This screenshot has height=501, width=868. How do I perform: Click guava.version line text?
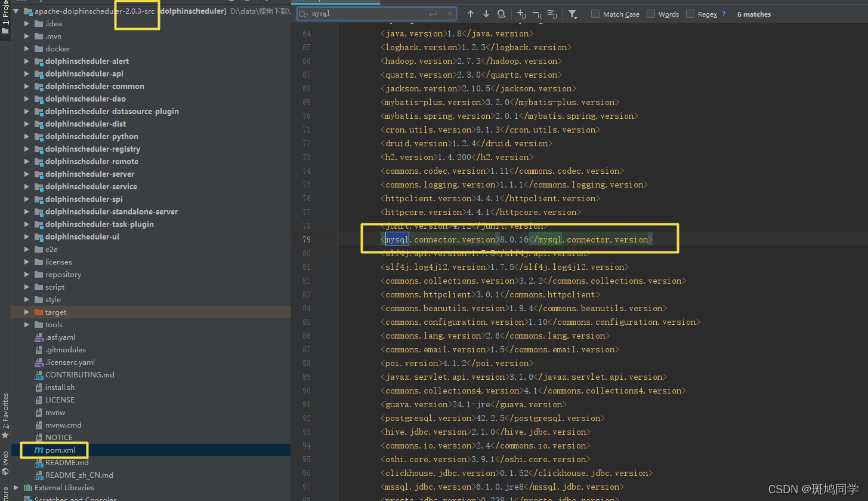[474, 404]
